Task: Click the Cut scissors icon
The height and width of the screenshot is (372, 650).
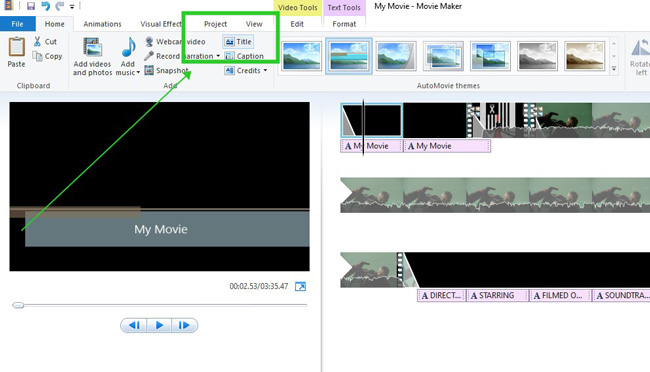Action: tap(37, 41)
